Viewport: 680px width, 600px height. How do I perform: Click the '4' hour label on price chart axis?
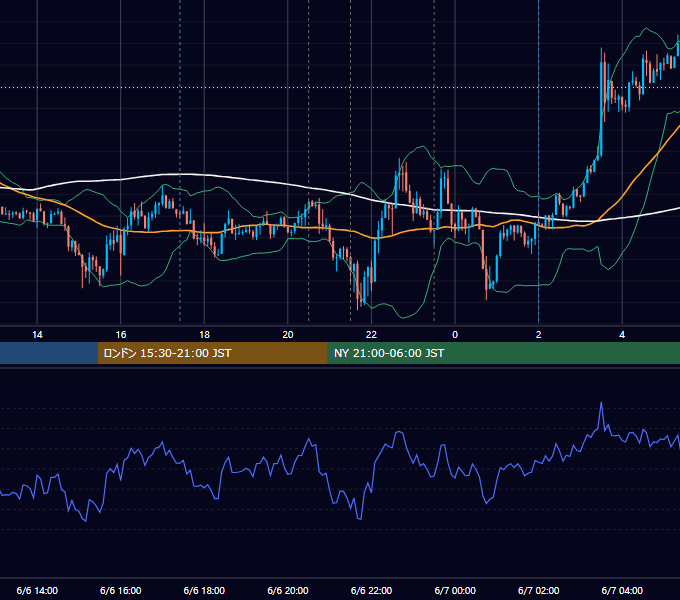pyautogui.click(x=622, y=335)
